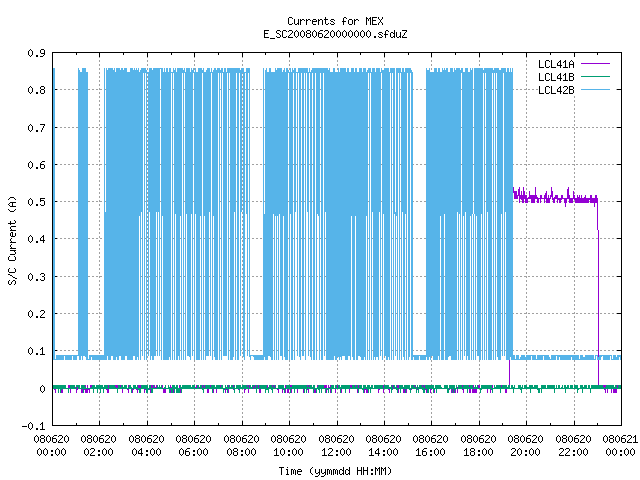The height and width of the screenshot is (480, 640).
Task: Click the 080620 04:00 time tick label
Action: click(x=147, y=446)
